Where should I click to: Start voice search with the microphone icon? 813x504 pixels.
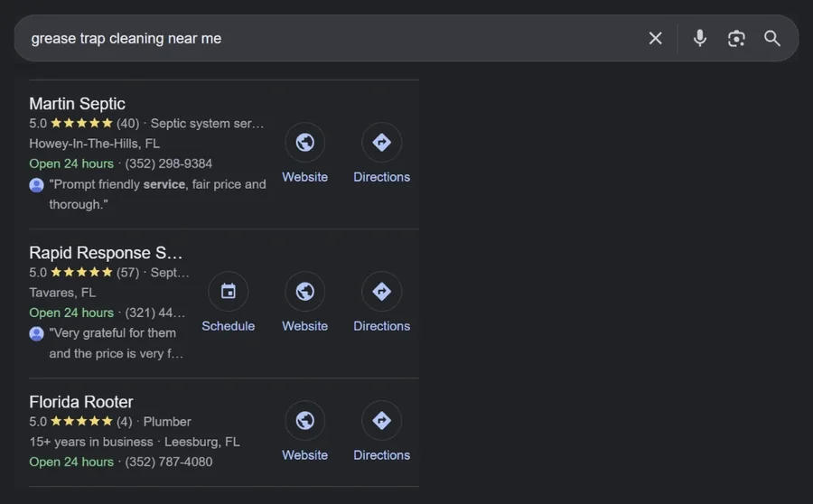700,38
